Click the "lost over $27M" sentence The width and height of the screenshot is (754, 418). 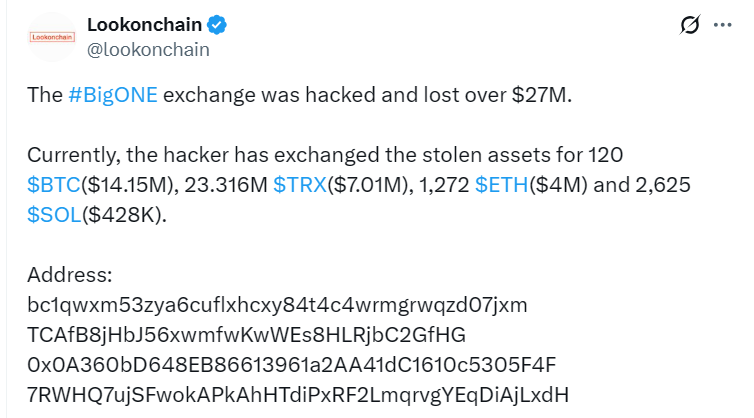point(497,95)
